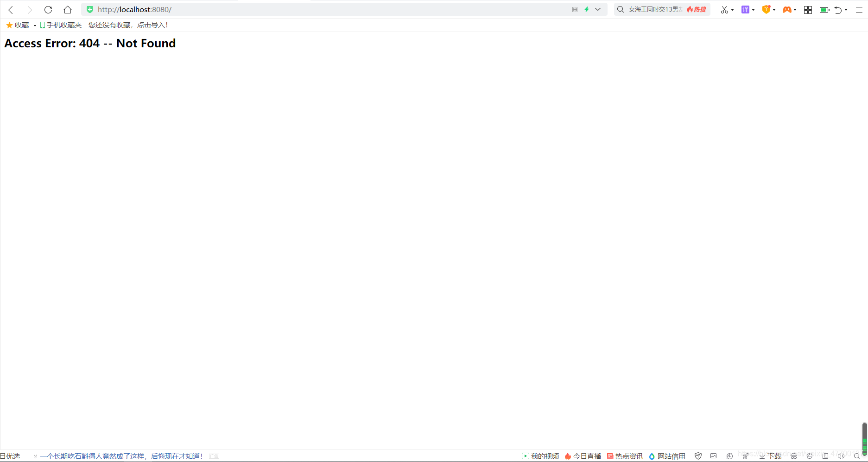Open the four-square extensions grid
Viewport: 868px width, 462px height.
808,10
